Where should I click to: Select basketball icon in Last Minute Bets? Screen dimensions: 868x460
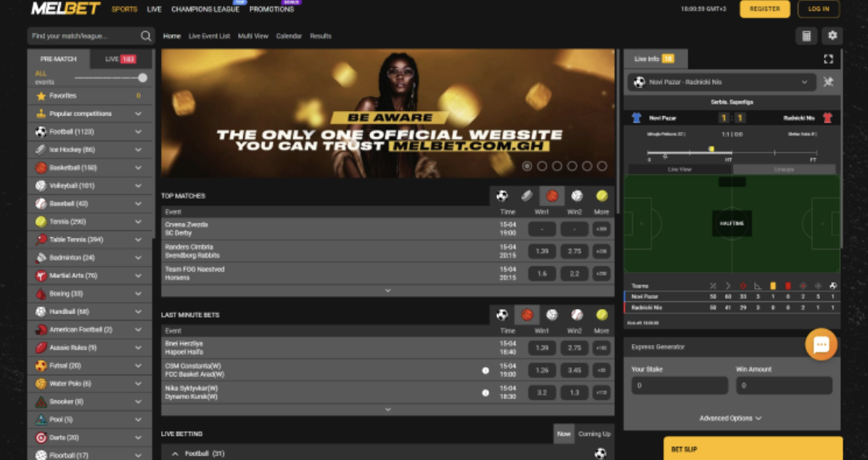pos(527,315)
